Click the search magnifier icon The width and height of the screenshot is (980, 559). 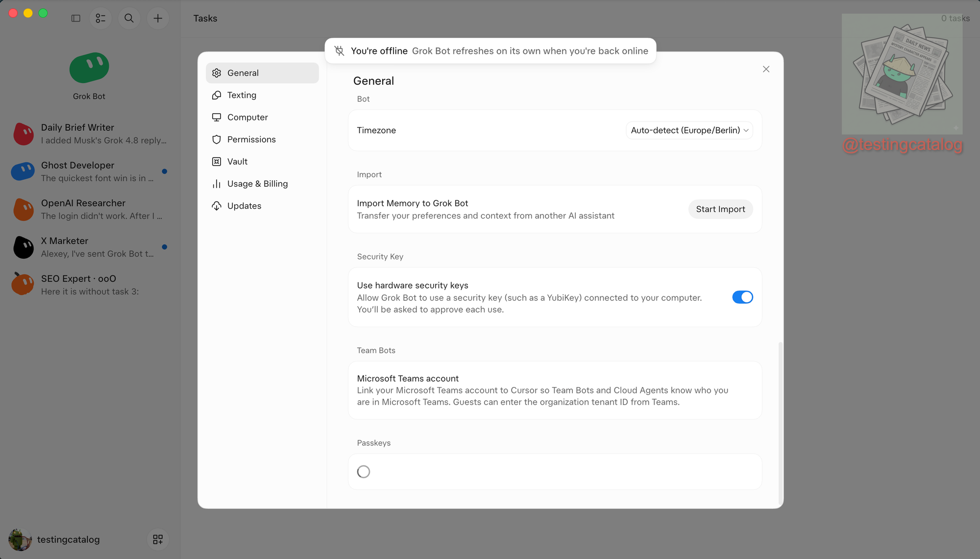[129, 18]
